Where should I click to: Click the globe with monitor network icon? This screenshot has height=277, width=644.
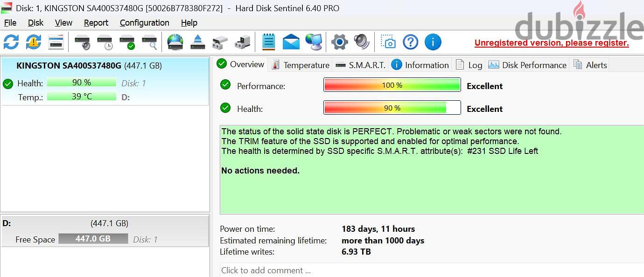pos(314,42)
